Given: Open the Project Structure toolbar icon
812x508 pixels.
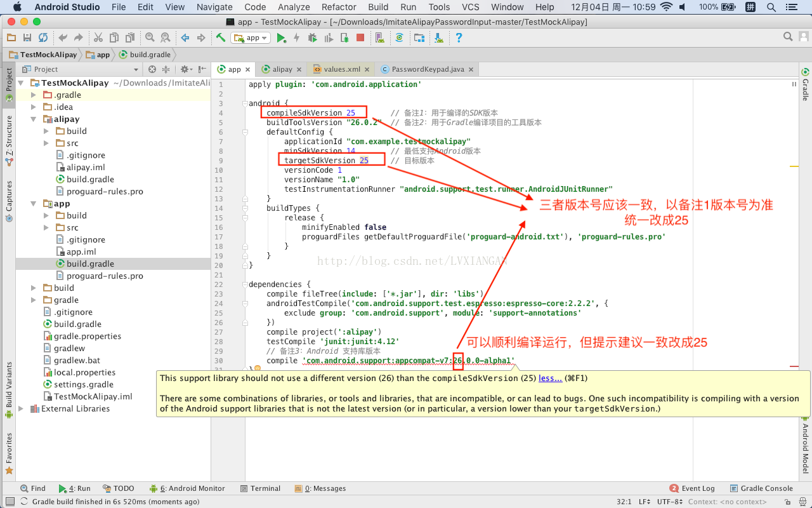Looking at the screenshot, I should 419,38.
